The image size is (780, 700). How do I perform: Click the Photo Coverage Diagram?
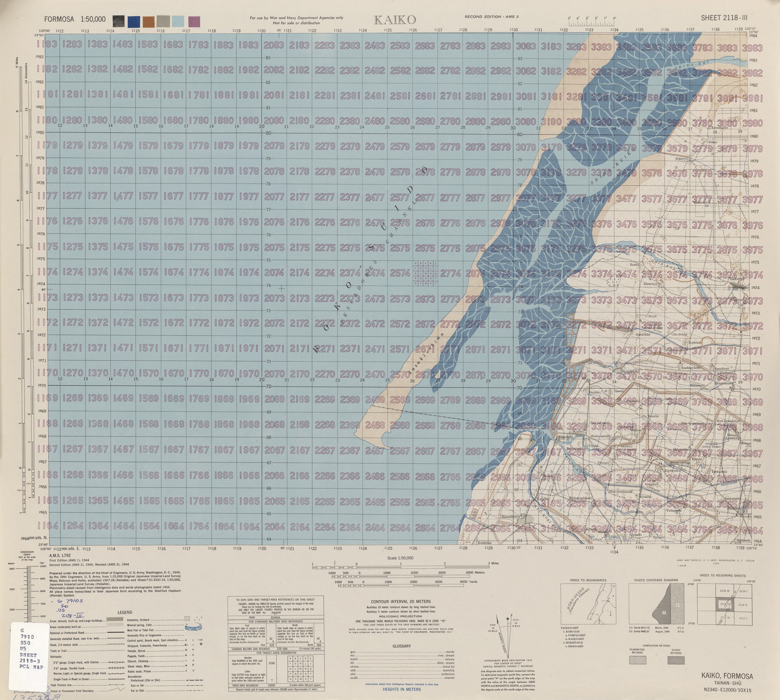point(657,604)
